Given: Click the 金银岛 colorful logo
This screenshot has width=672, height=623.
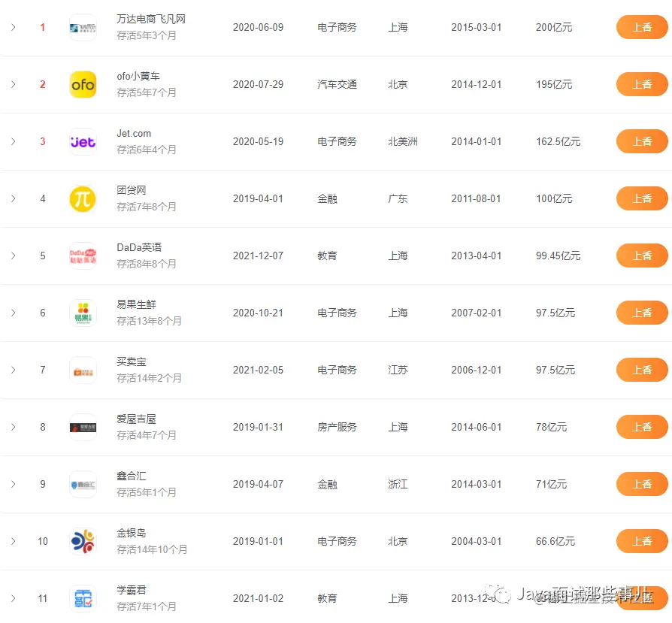Looking at the screenshot, I should click(83, 541).
